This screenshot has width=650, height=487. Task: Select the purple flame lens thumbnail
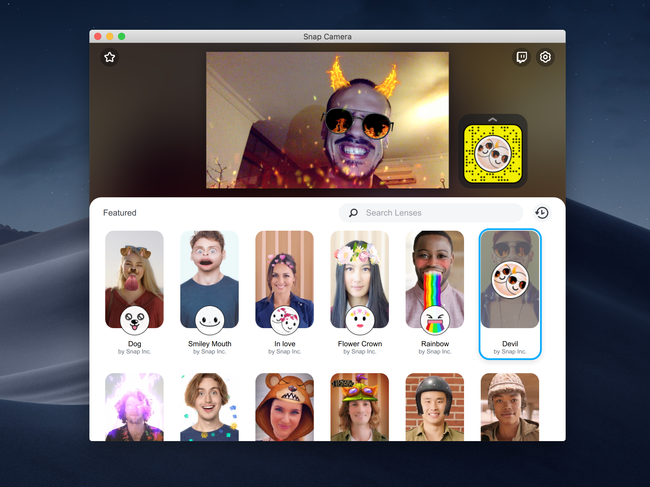(134, 407)
